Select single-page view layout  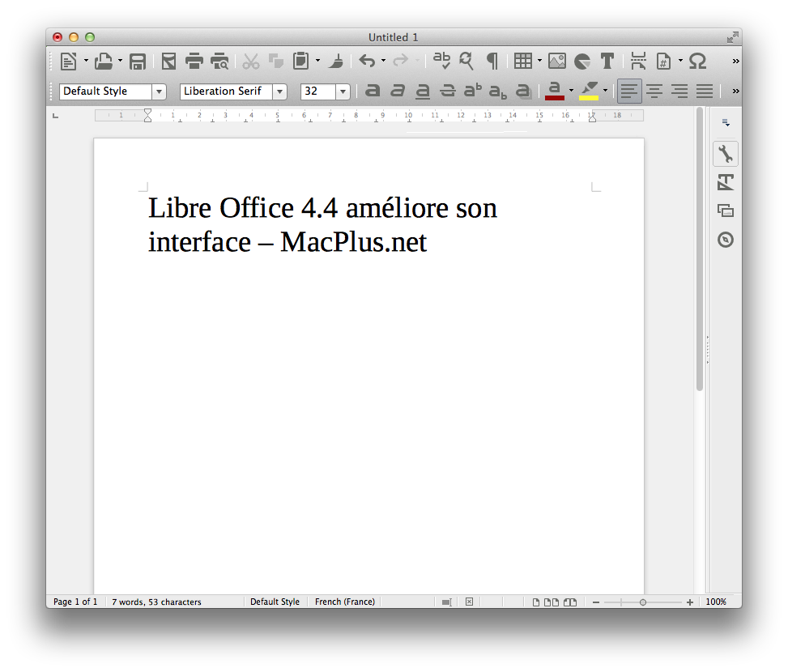pyautogui.click(x=536, y=602)
